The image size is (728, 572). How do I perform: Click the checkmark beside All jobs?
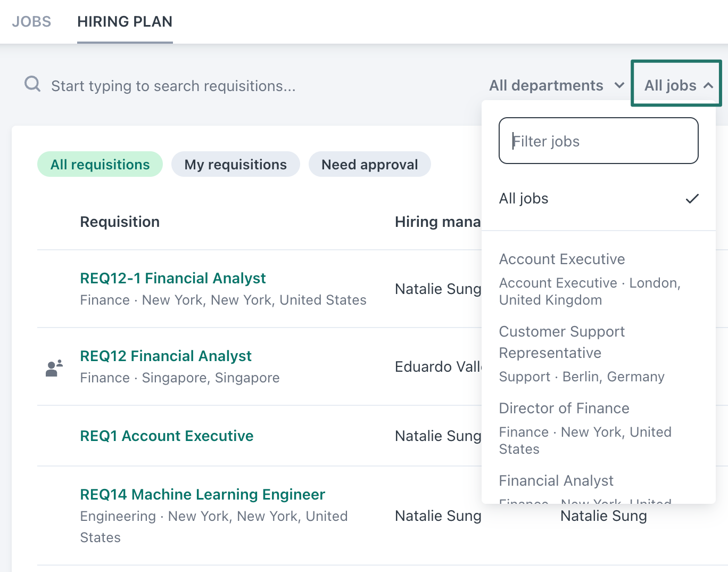click(692, 198)
